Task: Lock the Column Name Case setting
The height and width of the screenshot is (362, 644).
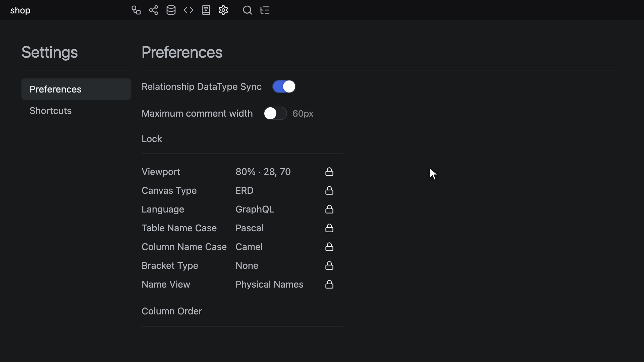Action: click(329, 247)
